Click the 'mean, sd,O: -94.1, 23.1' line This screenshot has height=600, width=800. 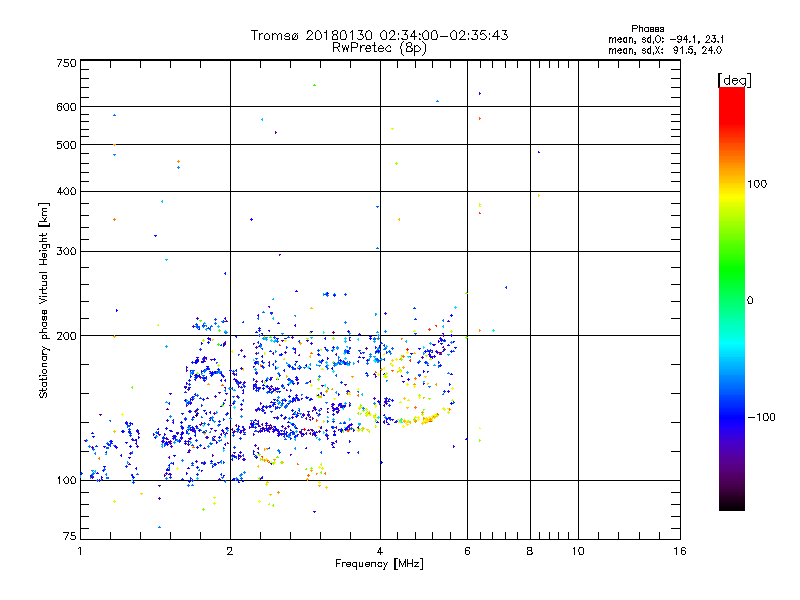coord(666,39)
